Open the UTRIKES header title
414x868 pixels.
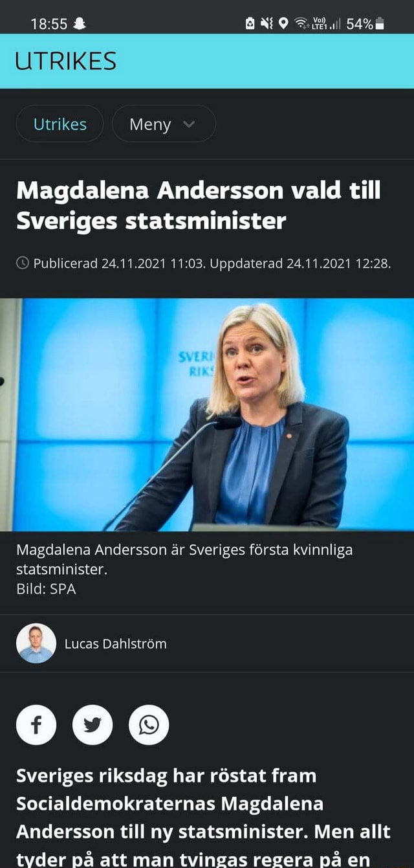[66, 61]
